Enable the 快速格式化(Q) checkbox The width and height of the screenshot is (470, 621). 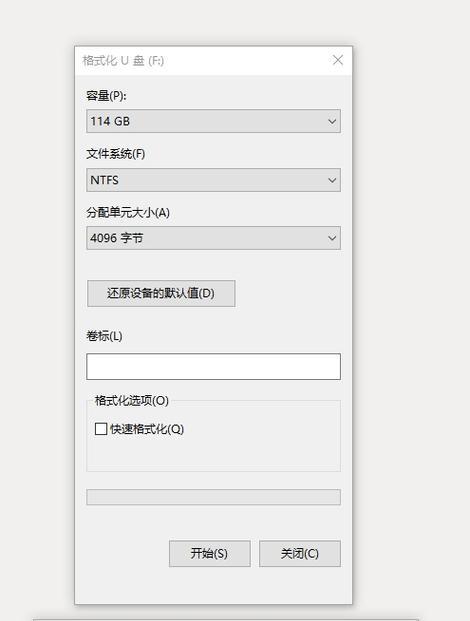tap(101, 429)
